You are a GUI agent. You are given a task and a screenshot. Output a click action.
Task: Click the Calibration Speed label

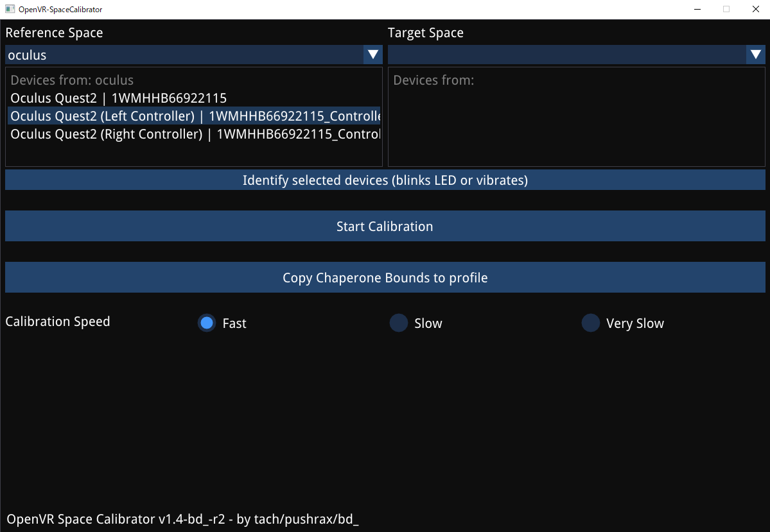click(x=57, y=322)
